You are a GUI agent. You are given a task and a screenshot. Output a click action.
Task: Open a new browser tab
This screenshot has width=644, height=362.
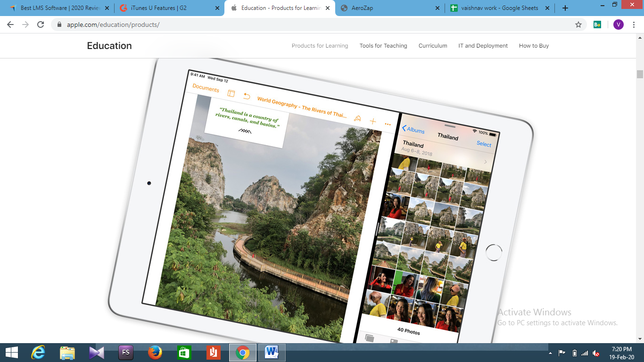565,8
